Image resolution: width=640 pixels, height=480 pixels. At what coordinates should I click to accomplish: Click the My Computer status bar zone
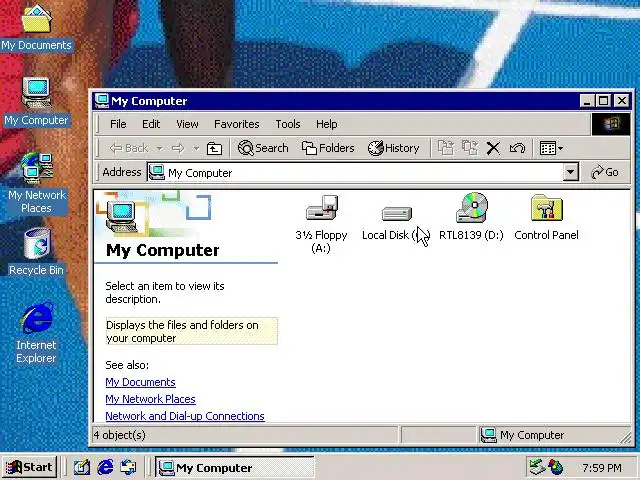(550, 435)
